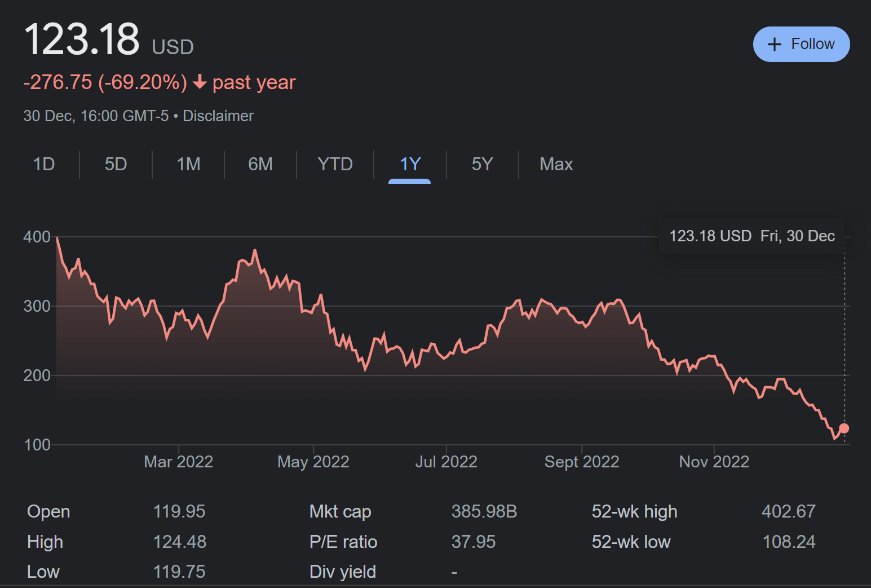Show the Max time range
Image resolution: width=871 pixels, height=588 pixels.
[556, 164]
